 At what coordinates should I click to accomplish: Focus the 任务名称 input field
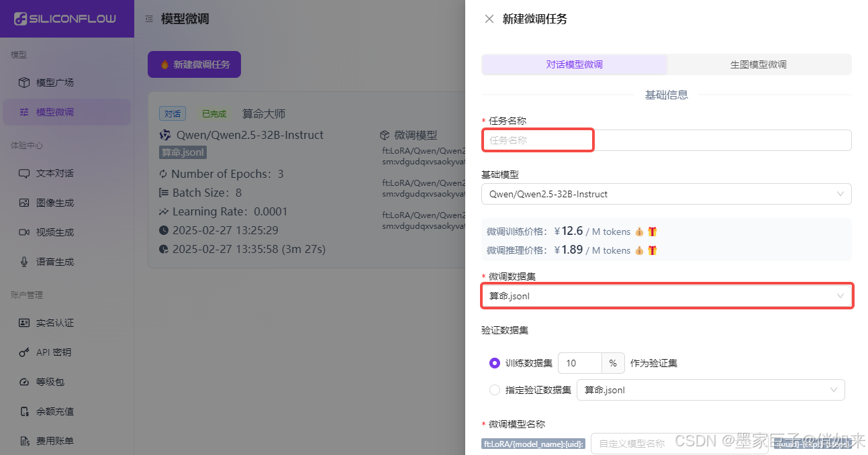coord(667,140)
